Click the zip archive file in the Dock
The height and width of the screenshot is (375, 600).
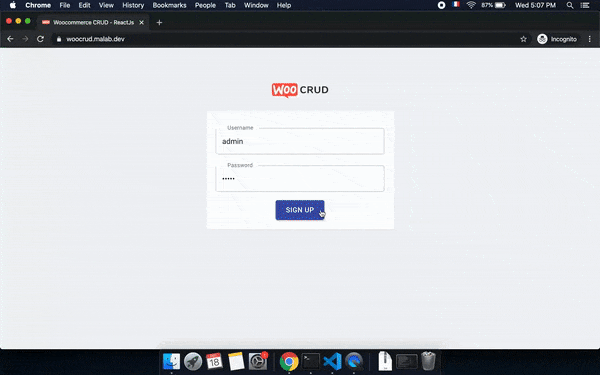point(385,361)
